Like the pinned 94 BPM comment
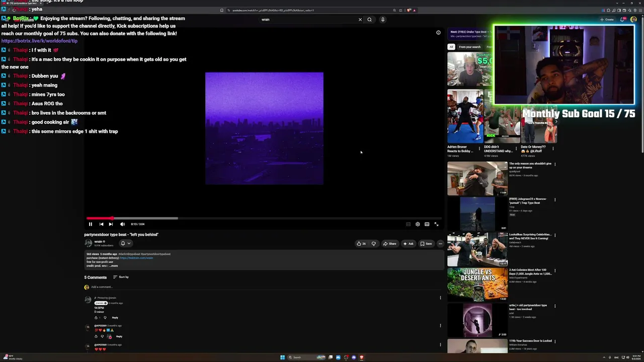The image size is (644, 362). [x=96, y=318]
